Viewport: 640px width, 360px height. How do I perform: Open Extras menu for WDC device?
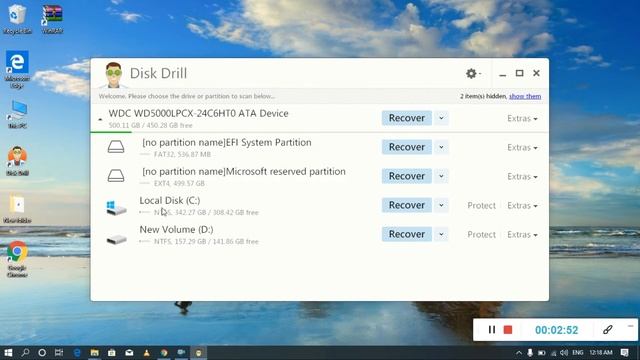click(x=522, y=118)
